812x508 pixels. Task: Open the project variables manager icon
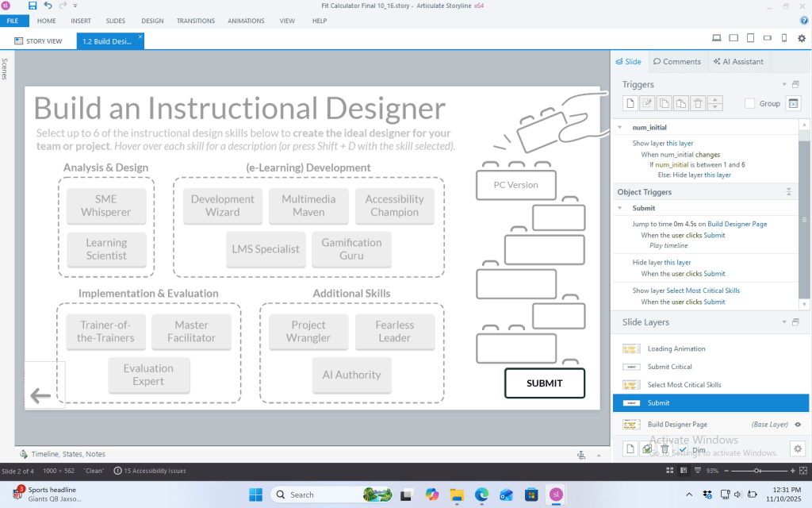point(794,103)
